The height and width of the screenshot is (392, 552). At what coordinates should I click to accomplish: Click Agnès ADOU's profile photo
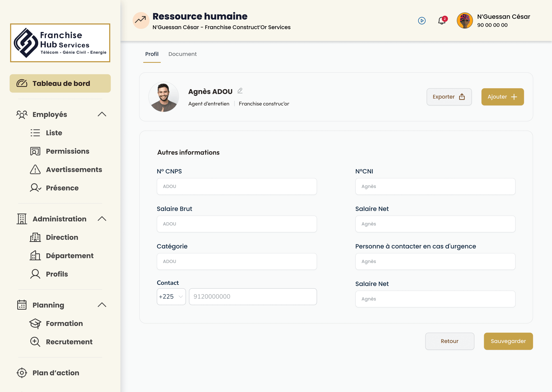click(x=164, y=97)
